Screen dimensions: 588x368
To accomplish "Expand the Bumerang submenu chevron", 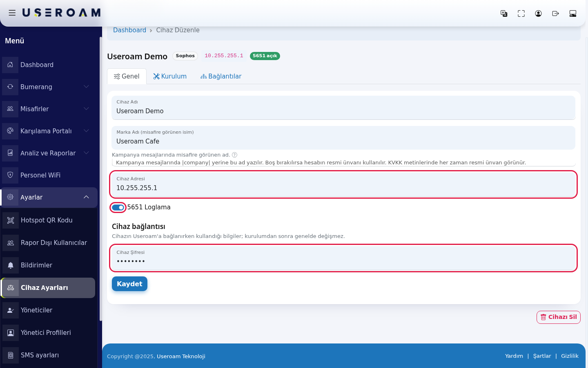I will [x=86, y=87].
